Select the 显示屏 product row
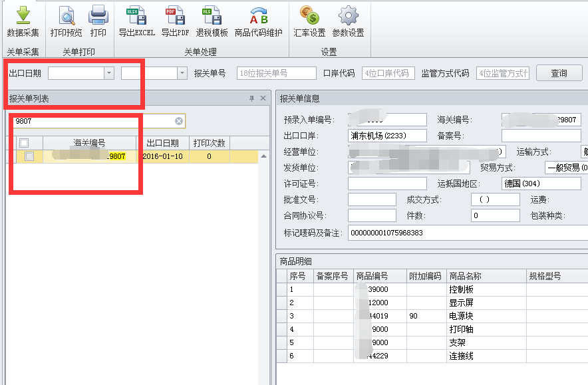 [432, 303]
